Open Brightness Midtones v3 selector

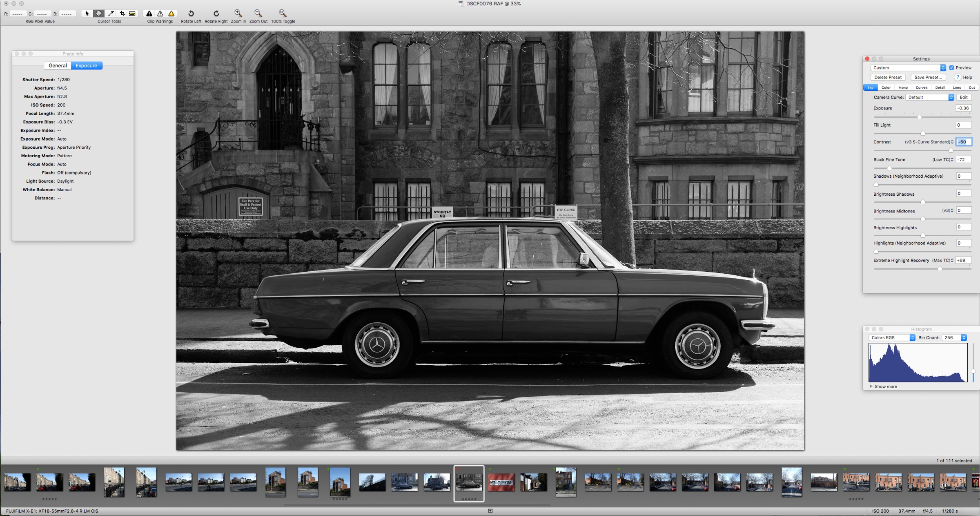pos(948,210)
